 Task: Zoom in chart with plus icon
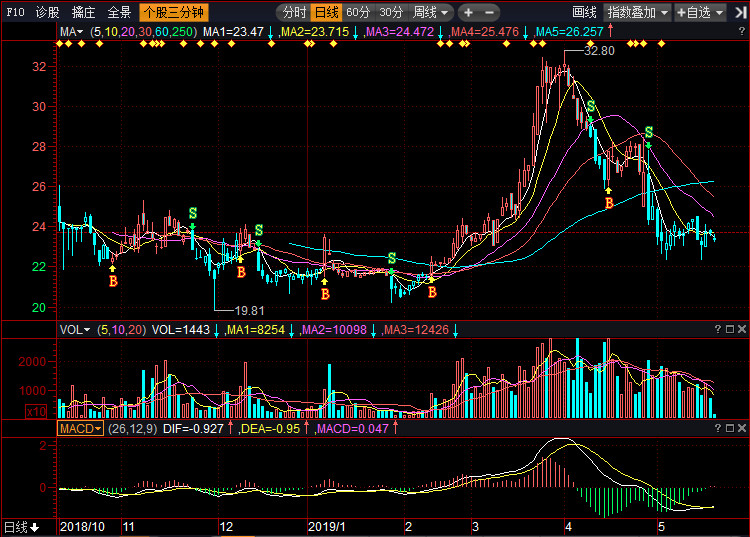pyautogui.click(x=468, y=12)
